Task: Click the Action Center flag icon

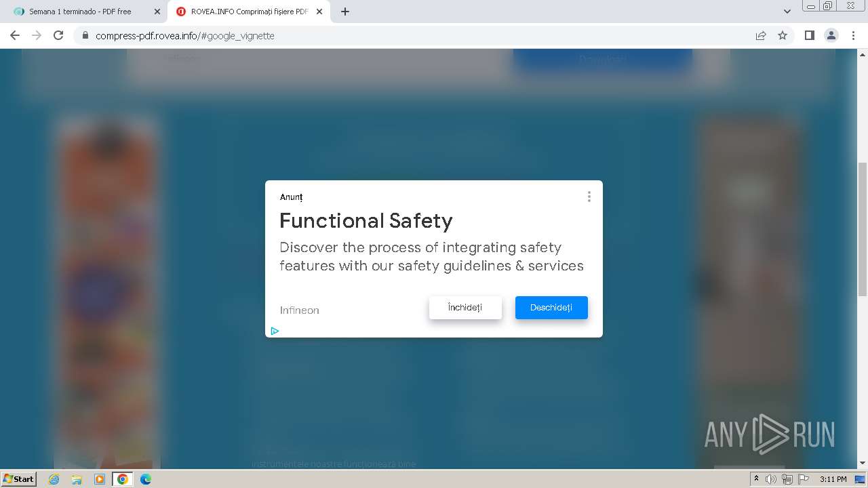Action: click(x=804, y=479)
